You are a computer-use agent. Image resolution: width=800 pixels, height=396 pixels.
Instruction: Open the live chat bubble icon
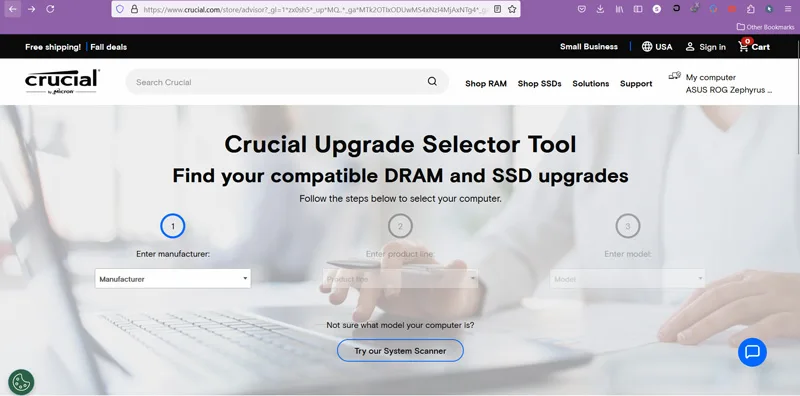click(752, 352)
